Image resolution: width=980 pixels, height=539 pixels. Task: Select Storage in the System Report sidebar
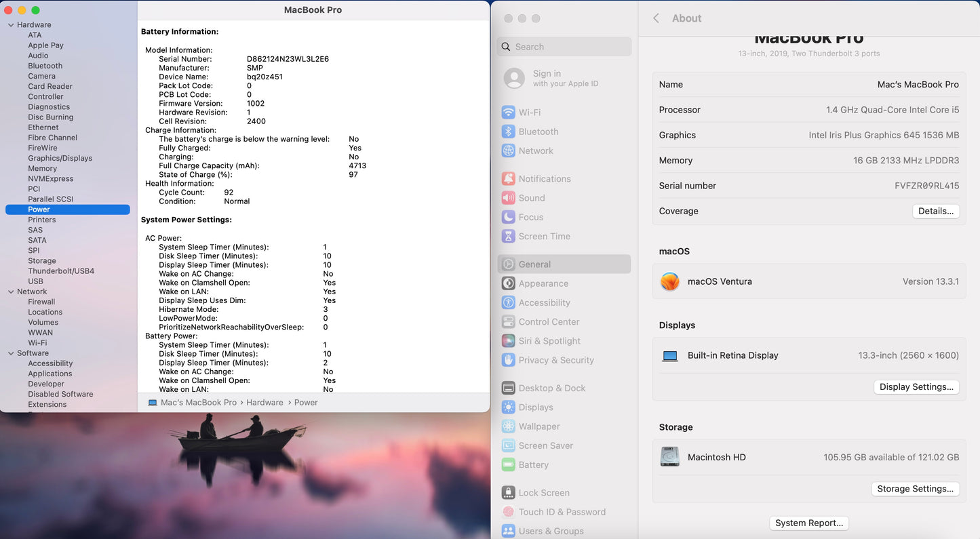pyautogui.click(x=42, y=261)
